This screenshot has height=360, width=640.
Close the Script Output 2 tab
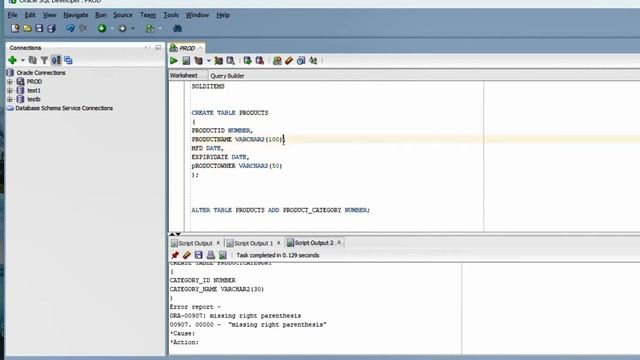point(339,242)
